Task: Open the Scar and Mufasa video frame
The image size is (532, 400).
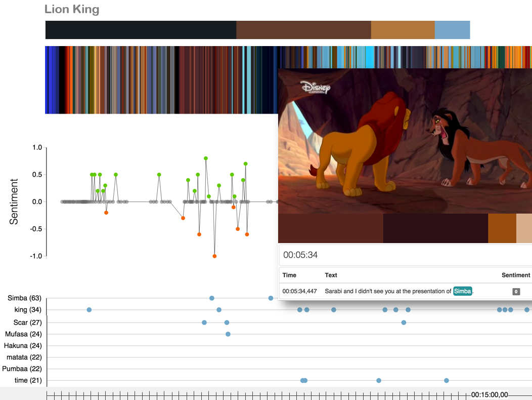Action: pyautogui.click(x=405, y=141)
